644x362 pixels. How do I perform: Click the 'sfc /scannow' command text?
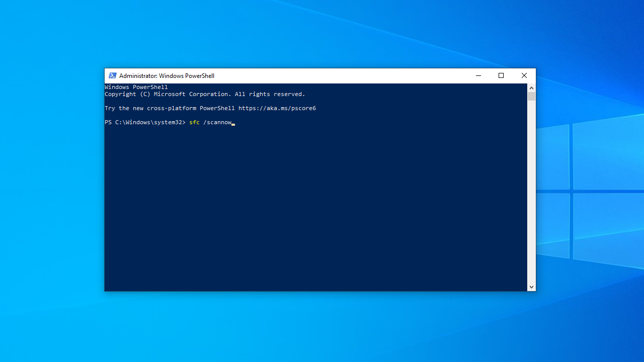(x=210, y=122)
